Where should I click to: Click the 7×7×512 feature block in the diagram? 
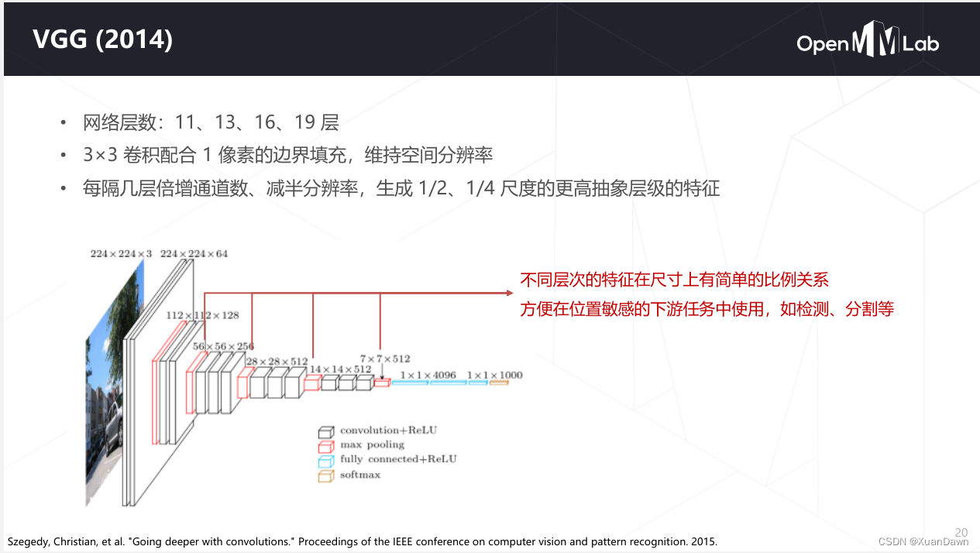click(382, 382)
